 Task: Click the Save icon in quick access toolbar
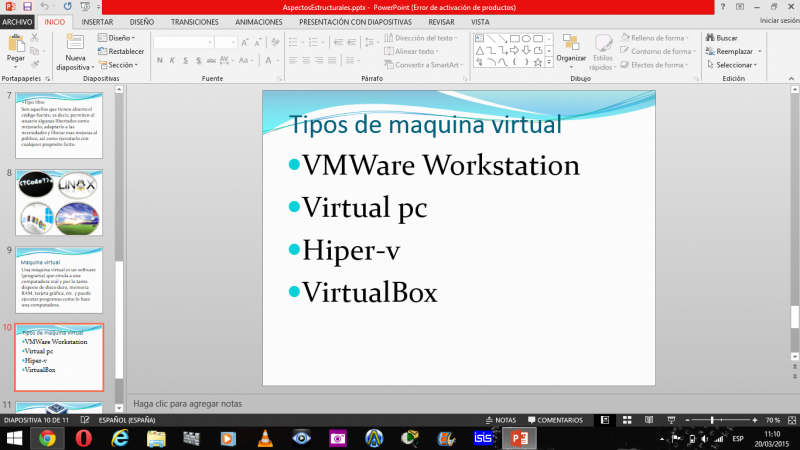[x=27, y=7]
